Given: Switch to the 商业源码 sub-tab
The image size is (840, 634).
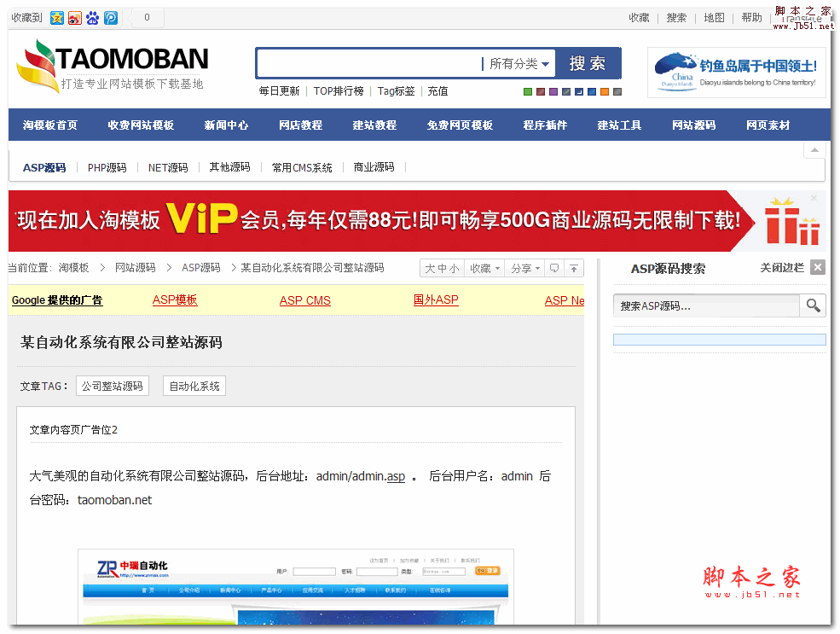Looking at the screenshot, I should point(374,168).
